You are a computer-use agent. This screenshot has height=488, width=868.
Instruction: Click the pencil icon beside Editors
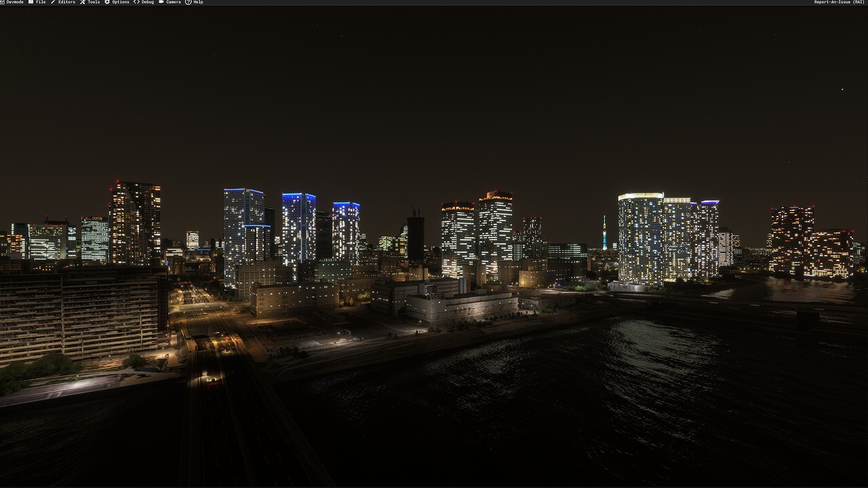click(x=54, y=2)
